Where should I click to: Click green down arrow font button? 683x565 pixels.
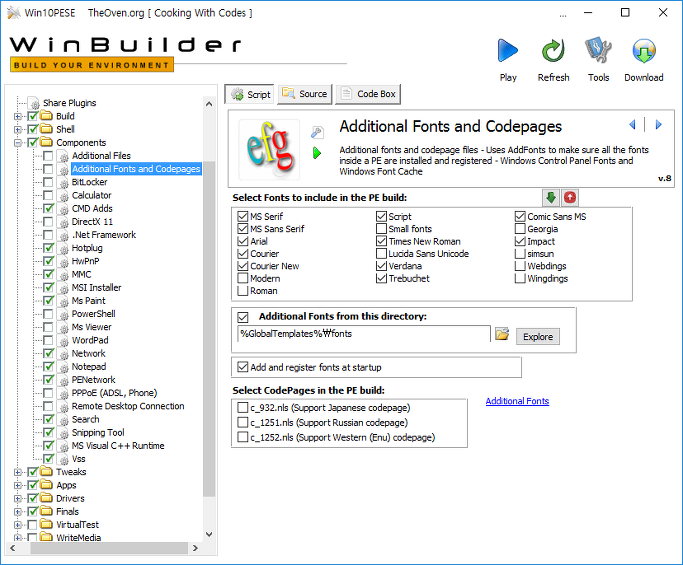[551, 197]
